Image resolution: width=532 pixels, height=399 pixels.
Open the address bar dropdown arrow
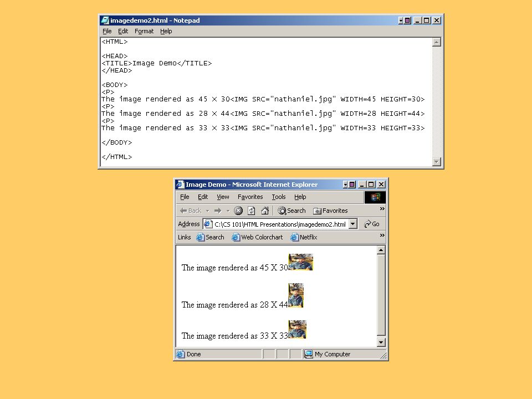(353, 224)
